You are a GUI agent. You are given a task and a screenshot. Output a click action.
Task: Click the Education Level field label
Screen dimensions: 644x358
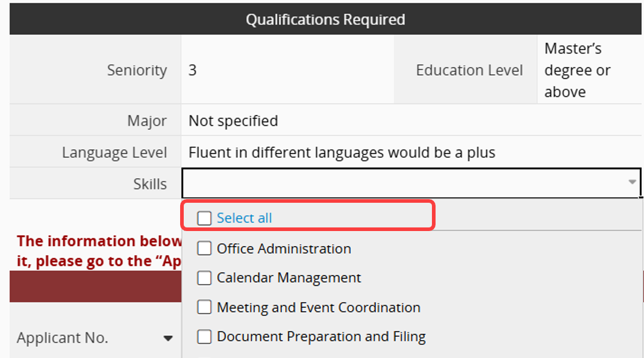(x=469, y=70)
